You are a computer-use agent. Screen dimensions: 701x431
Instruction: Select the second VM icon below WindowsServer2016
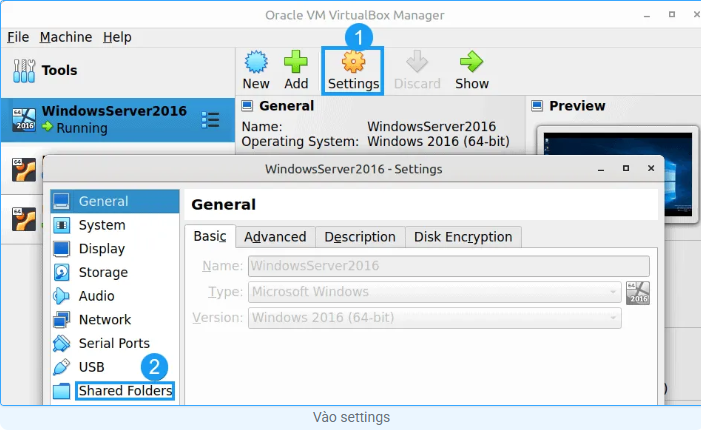click(x=24, y=170)
